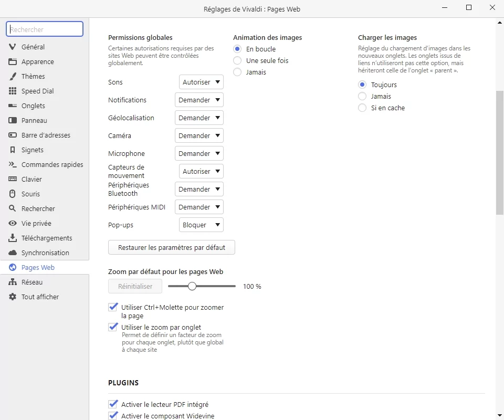Open Synchronisation settings
This screenshot has height=420, width=504.
click(45, 253)
